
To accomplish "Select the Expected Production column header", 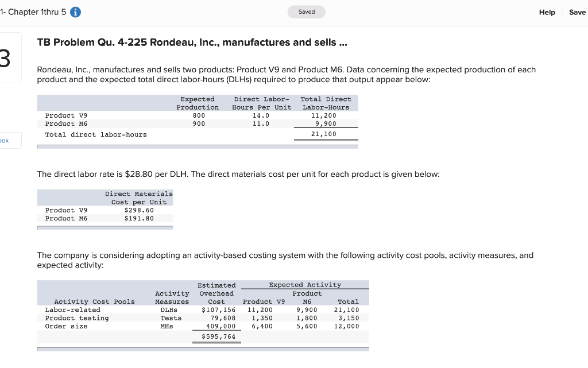I will click(x=198, y=103).
